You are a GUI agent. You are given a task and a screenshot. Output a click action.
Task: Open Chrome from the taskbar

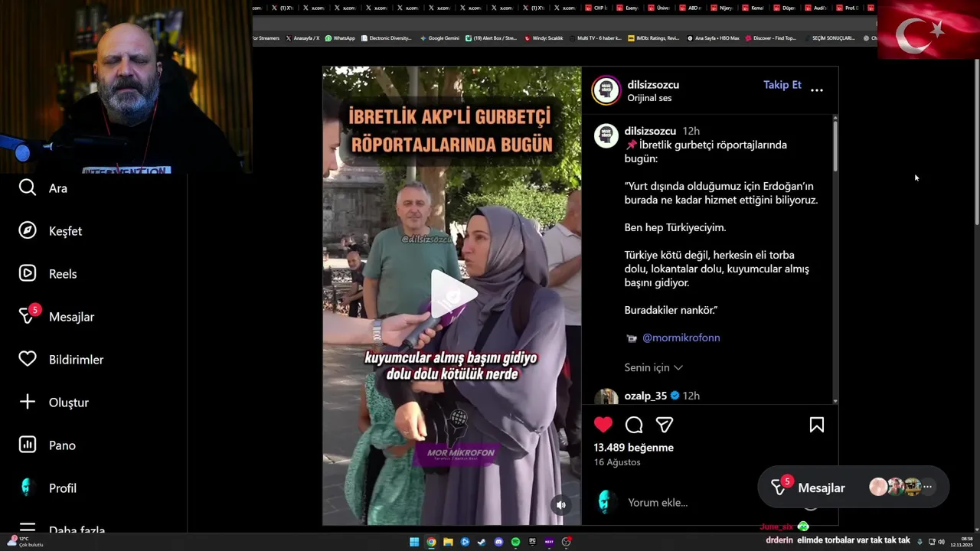click(431, 542)
